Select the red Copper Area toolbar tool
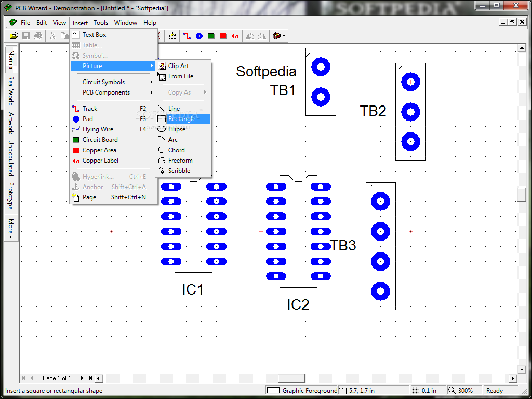Image resolution: width=532 pixels, height=399 pixels. pyautogui.click(x=223, y=36)
